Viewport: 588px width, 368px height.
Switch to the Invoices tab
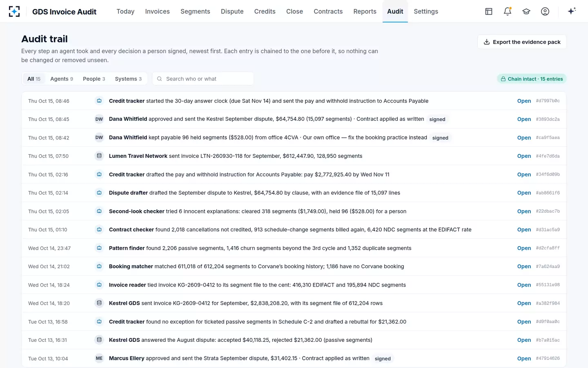tap(158, 11)
